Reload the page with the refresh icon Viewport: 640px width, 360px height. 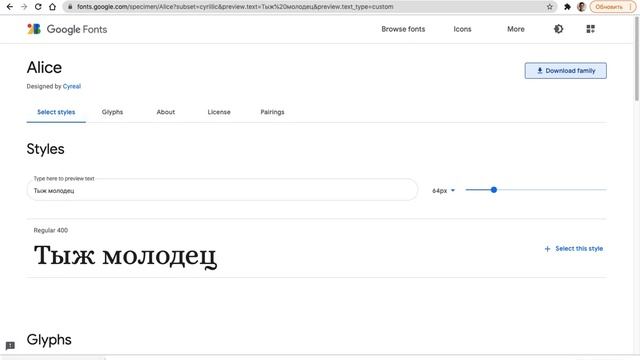point(38,7)
